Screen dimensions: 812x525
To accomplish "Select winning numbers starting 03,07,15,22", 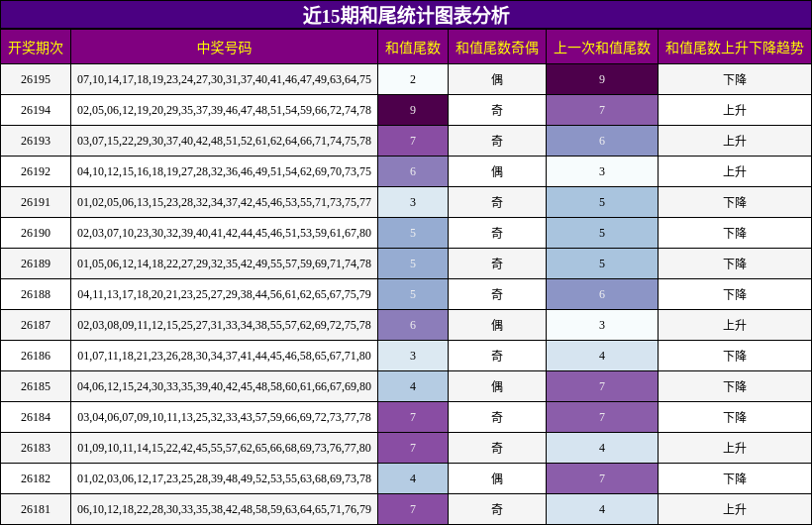I will point(224,141).
